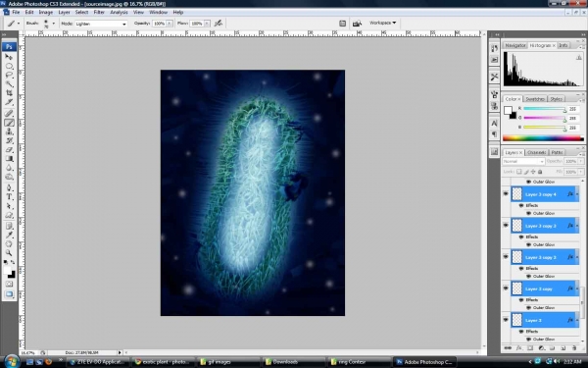The image size is (588, 368).
Task: Switch to the Channels tab
Action: point(537,152)
